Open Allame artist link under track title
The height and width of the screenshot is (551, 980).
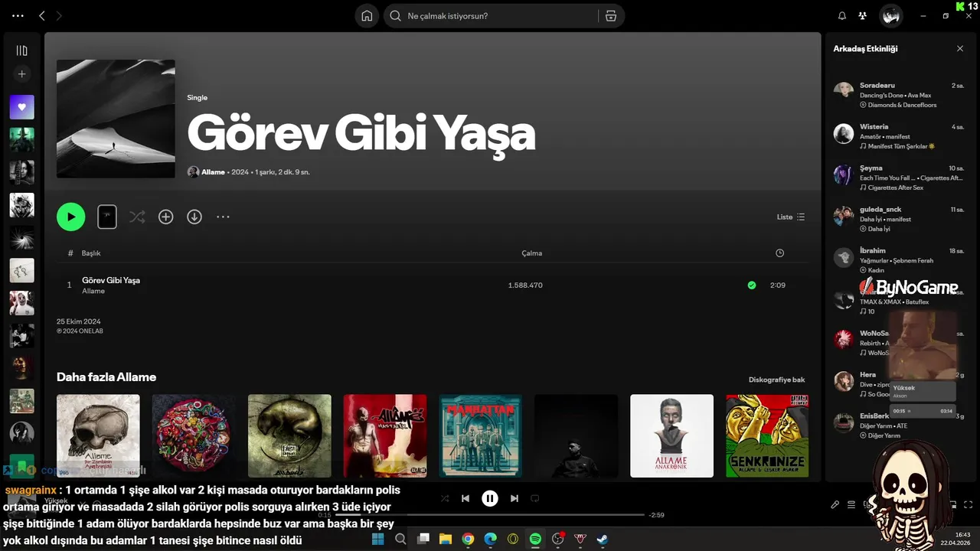pyautogui.click(x=93, y=291)
